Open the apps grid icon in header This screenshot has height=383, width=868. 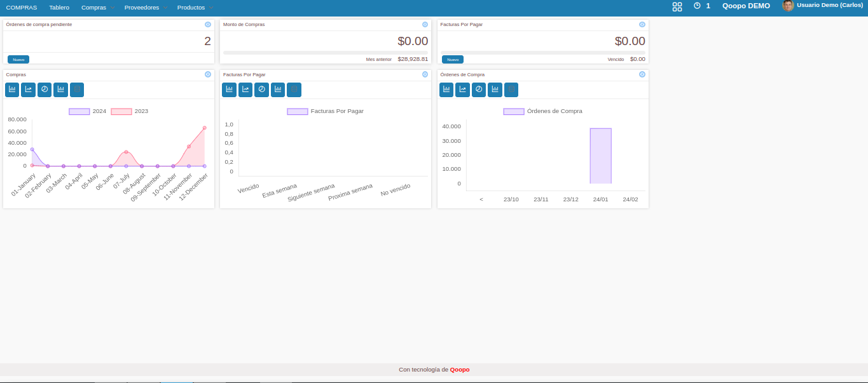click(x=677, y=6)
